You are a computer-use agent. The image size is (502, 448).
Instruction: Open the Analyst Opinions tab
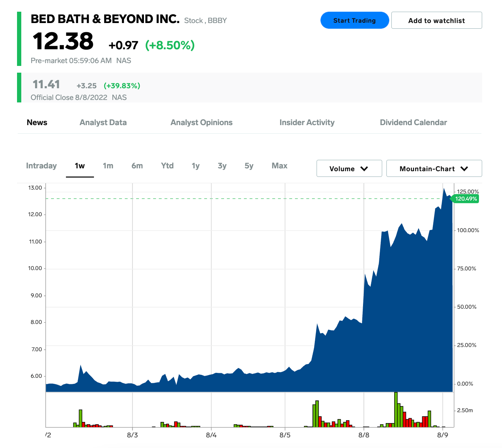(x=201, y=123)
